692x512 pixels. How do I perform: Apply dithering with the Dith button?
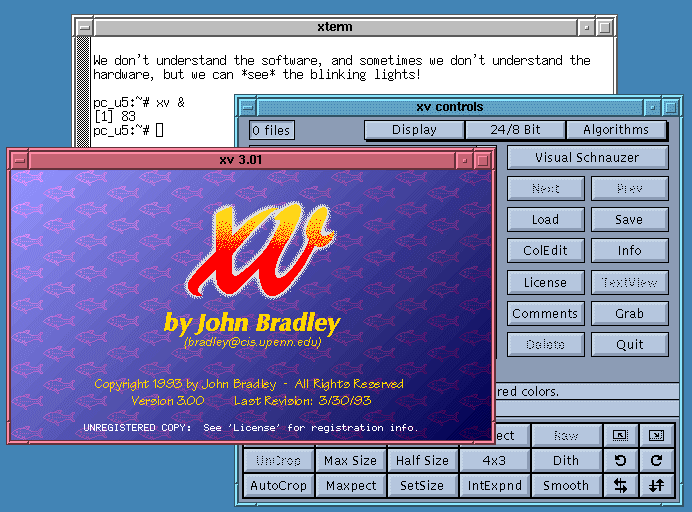coord(566,460)
